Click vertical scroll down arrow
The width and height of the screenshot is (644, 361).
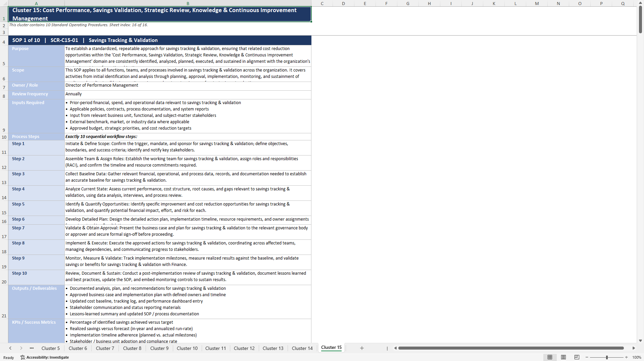[x=640, y=341]
